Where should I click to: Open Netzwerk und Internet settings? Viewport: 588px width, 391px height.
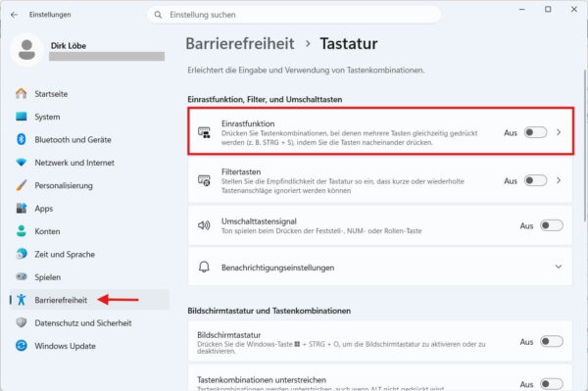click(89, 163)
